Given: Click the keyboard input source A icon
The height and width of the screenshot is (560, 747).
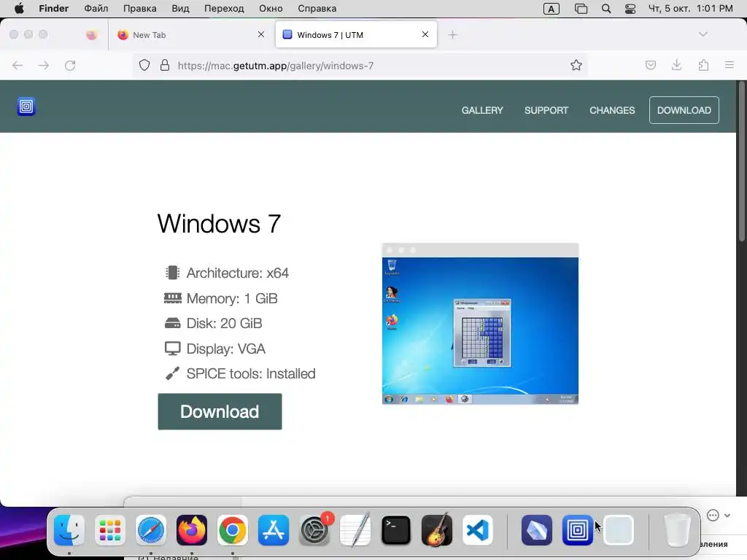Looking at the screenshot, I should 551,9.
